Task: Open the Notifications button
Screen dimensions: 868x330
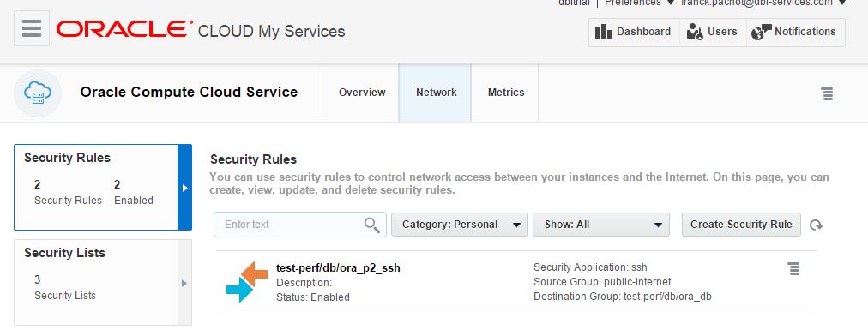Action: 795,32
